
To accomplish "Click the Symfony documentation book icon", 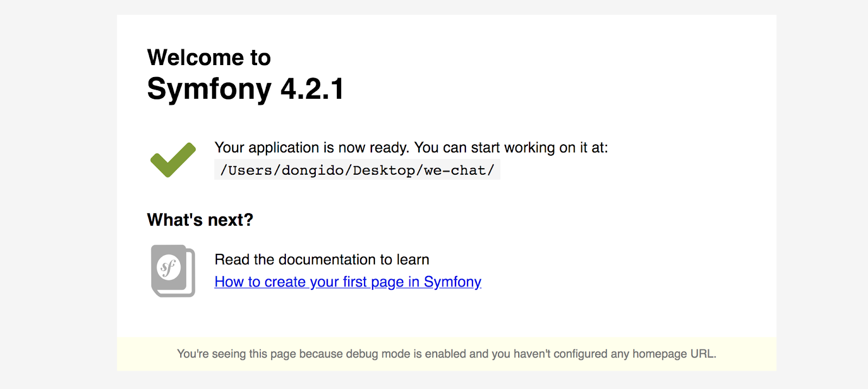I will [173, 271].
